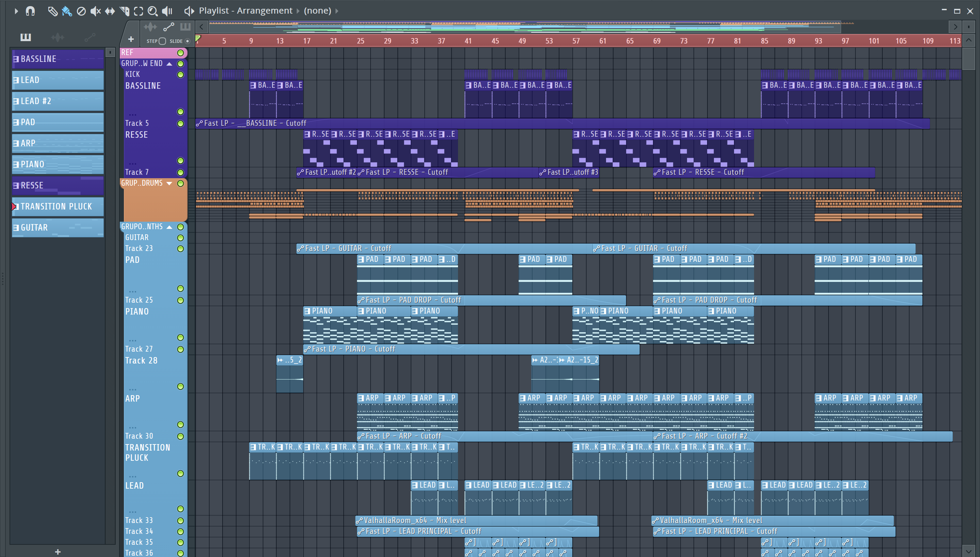
Task: Select PIANO pattern in the picker
Action: click(x=58, y=164)
